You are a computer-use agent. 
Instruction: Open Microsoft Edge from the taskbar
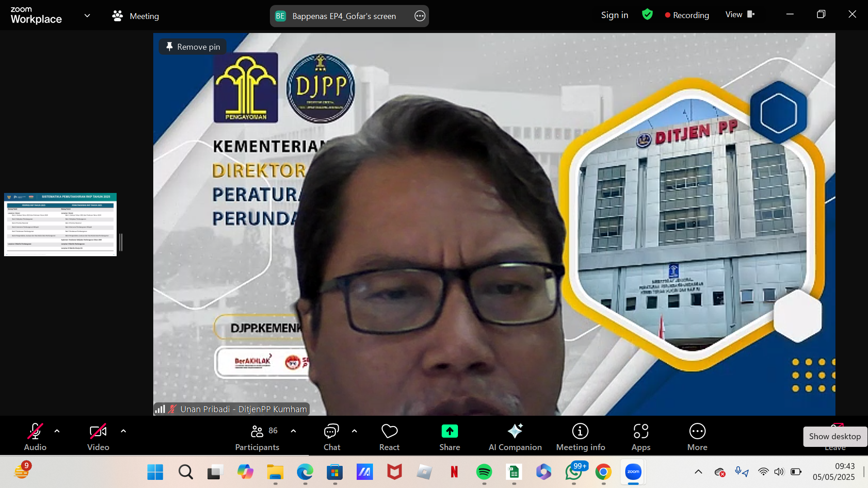coord(305,472)
